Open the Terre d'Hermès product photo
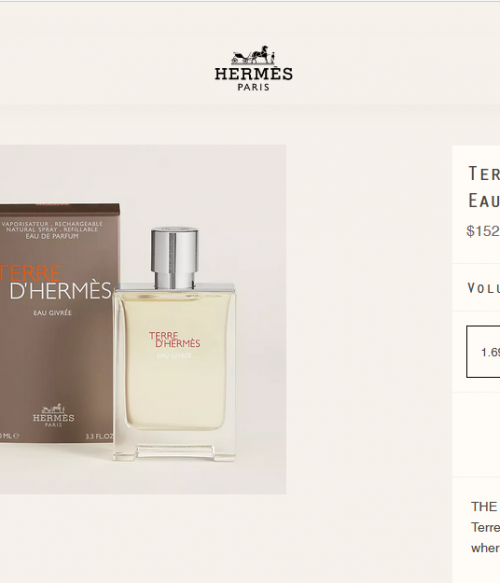Image resolution: width=500 pixels, height=583 pixels. 143,319
